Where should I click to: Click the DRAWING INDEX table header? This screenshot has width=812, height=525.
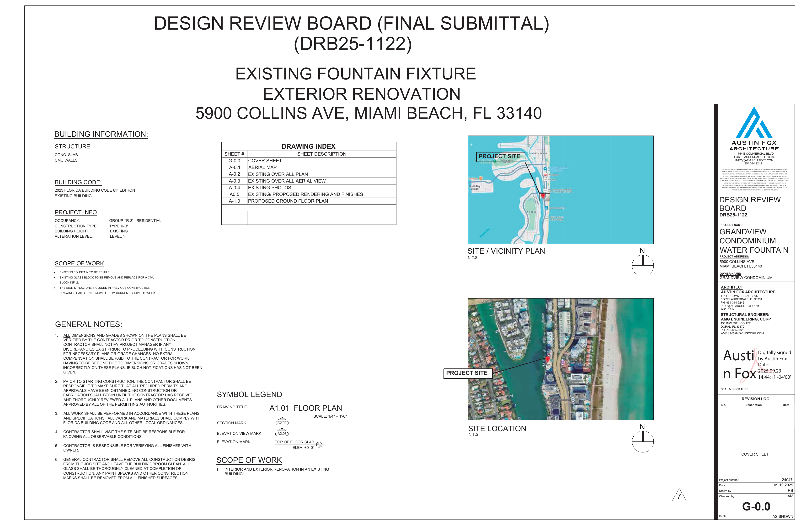pyautogui.click(x=308, y=146)
